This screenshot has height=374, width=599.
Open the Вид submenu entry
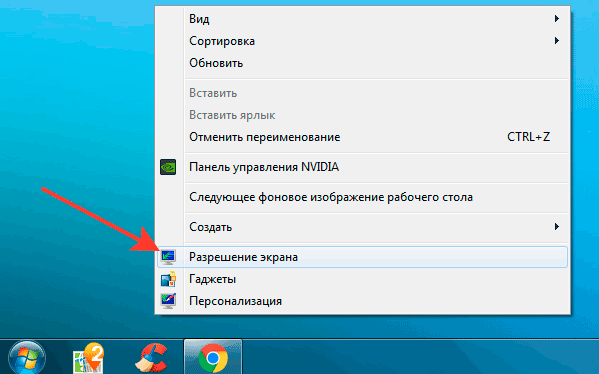tap(362, 19)
